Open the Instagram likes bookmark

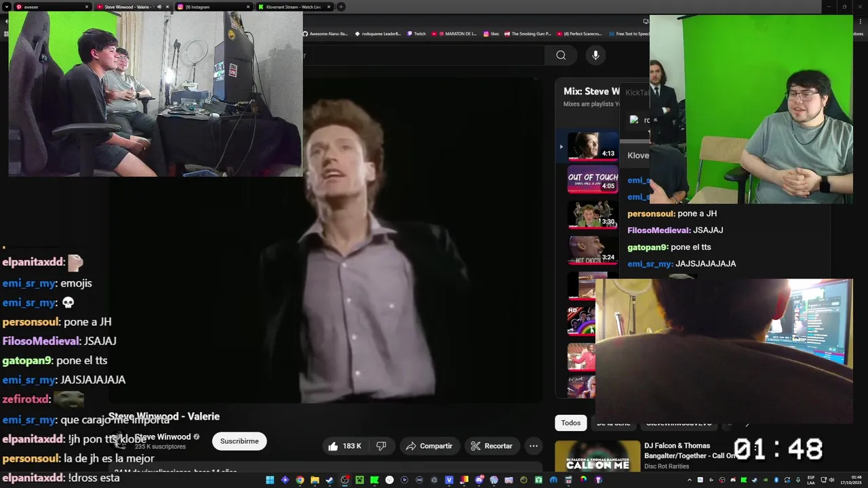pos(491,34)
